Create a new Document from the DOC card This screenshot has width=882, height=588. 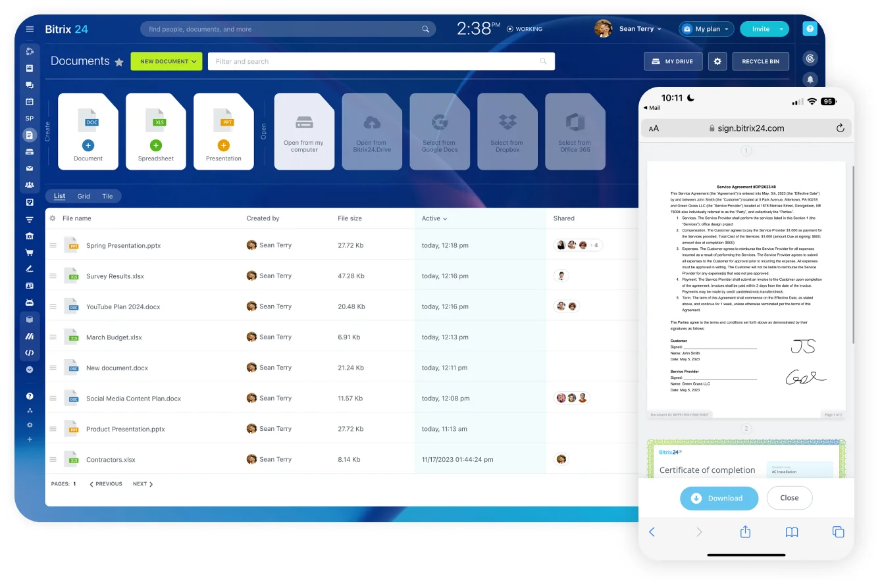(x=88, y=132)
